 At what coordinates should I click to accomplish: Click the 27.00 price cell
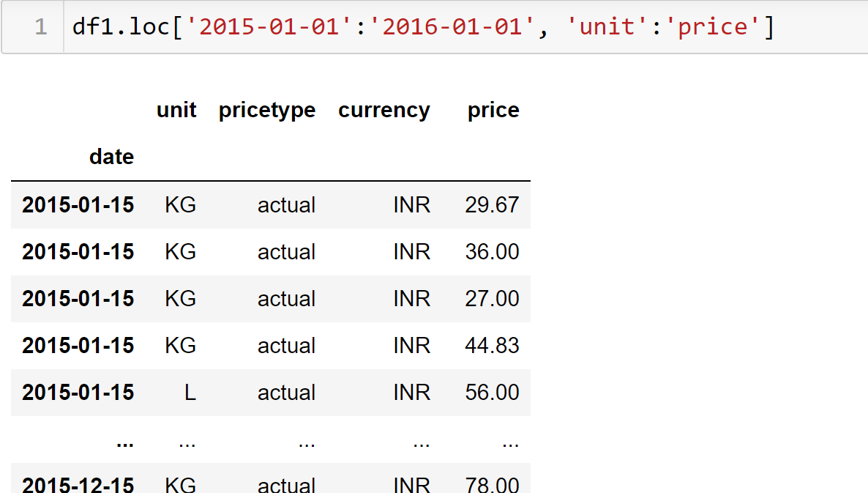click(x=492, y=299)
